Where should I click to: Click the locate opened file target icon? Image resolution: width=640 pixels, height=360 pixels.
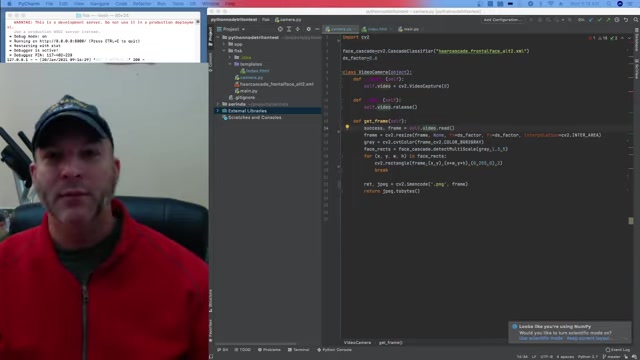coord(280,29)
